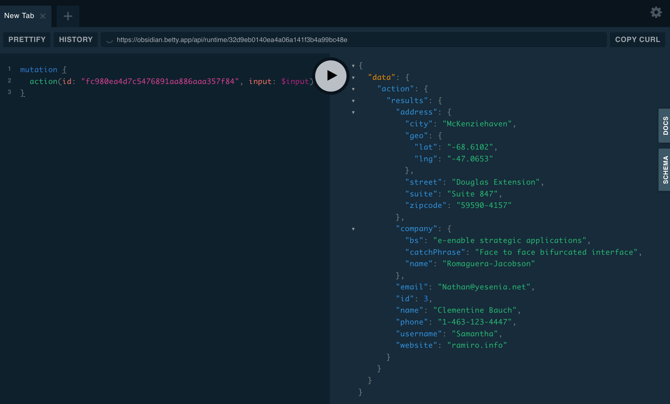
Task: Collapse the "address" node arrow
Action: pyautogui.click(x=353, y=112)
